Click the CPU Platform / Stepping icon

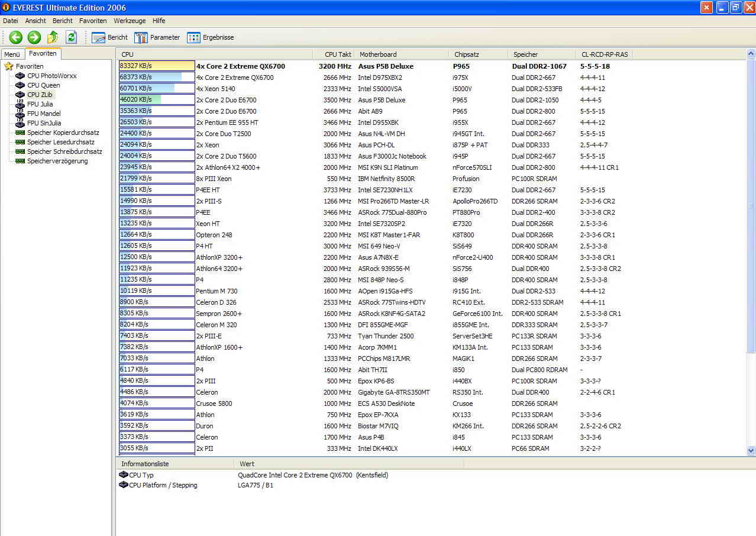coord(124,485)
